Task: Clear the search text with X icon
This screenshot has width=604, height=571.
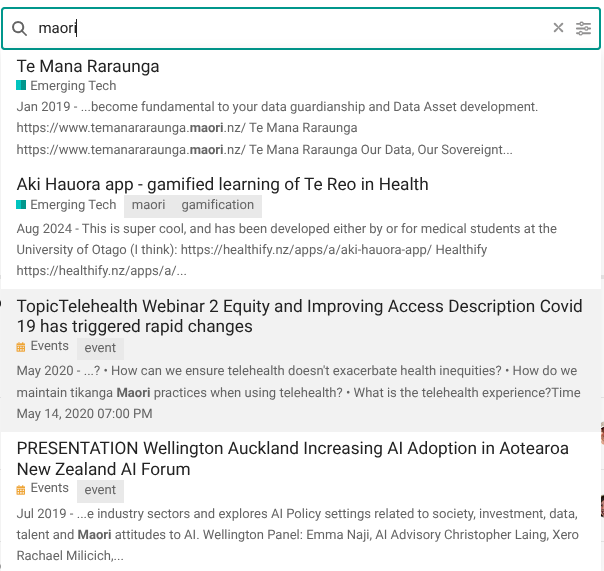Action: 559,28
